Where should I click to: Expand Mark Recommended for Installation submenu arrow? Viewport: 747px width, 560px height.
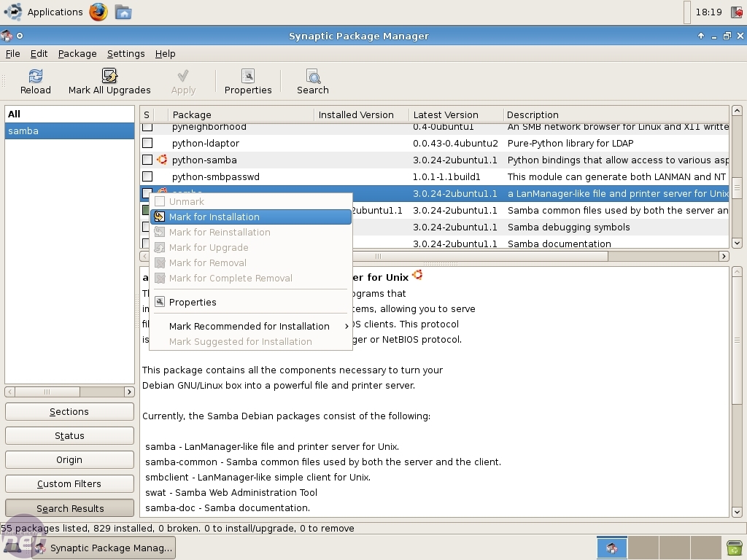coord(347,326)
